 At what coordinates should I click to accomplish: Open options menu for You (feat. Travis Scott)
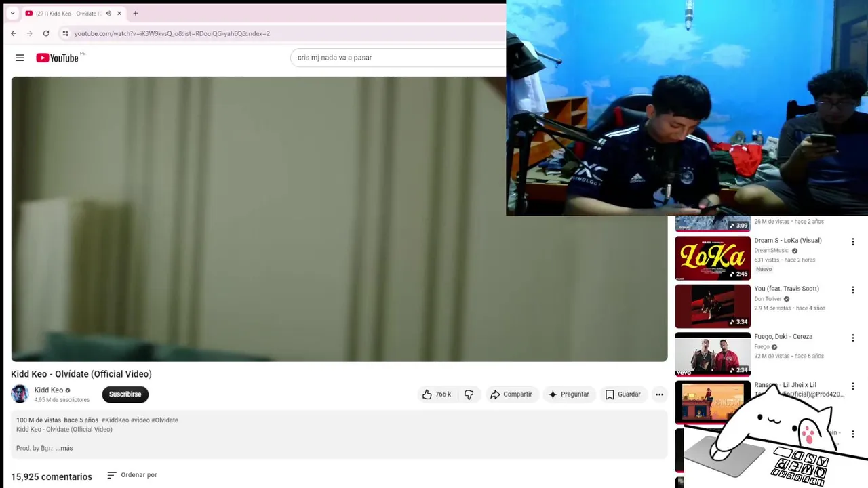(853, 290)
